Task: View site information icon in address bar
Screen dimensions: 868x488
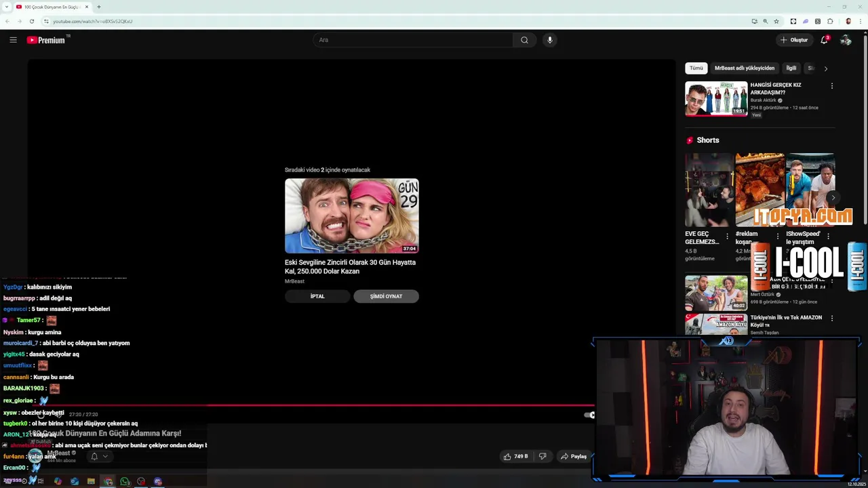Action: [x=46, y=21]
